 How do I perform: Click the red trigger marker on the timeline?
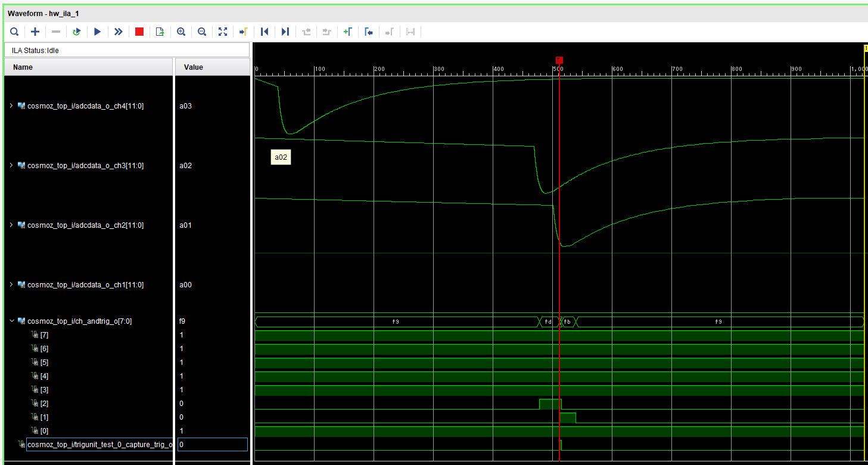[x=559, y=60]
